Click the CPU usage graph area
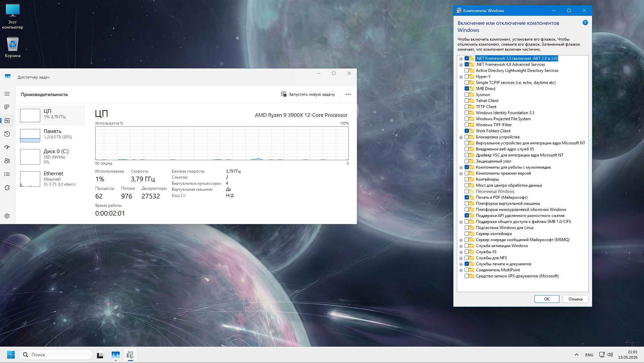This screenshot has height=363, width=644. 222,143
